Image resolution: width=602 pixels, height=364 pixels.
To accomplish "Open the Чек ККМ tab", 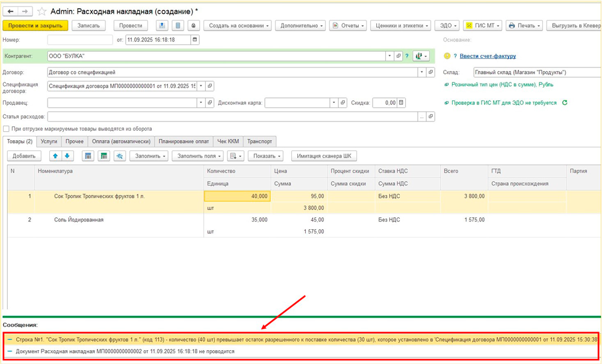I will pos(229,141).
